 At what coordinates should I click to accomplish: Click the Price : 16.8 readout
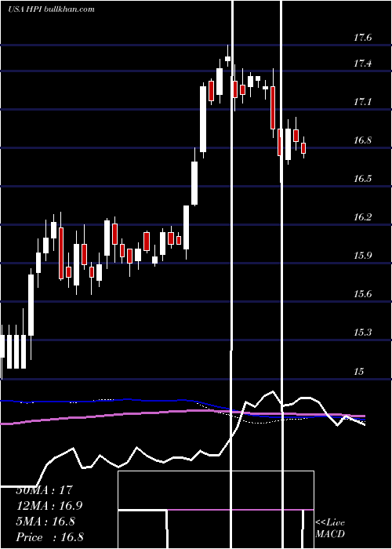click(49, 537)
